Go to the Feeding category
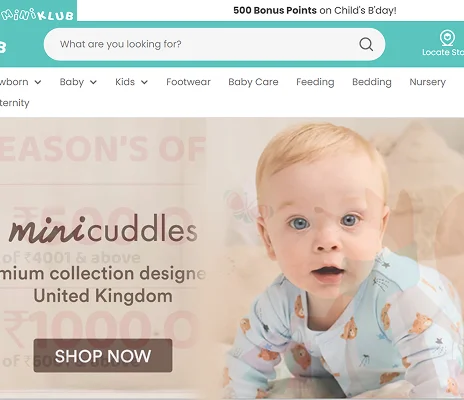The height and width of the screenshot is (400, 464). point(315,82)
